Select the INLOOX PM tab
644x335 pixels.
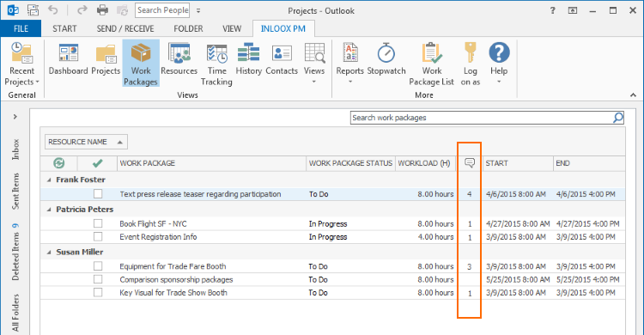pos(283,28)
